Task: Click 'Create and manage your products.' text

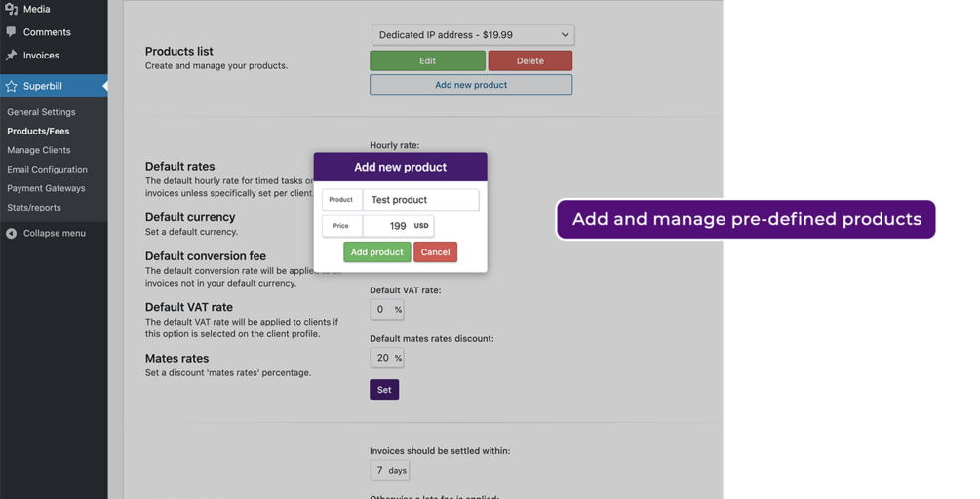Action: tap(216, 65)
